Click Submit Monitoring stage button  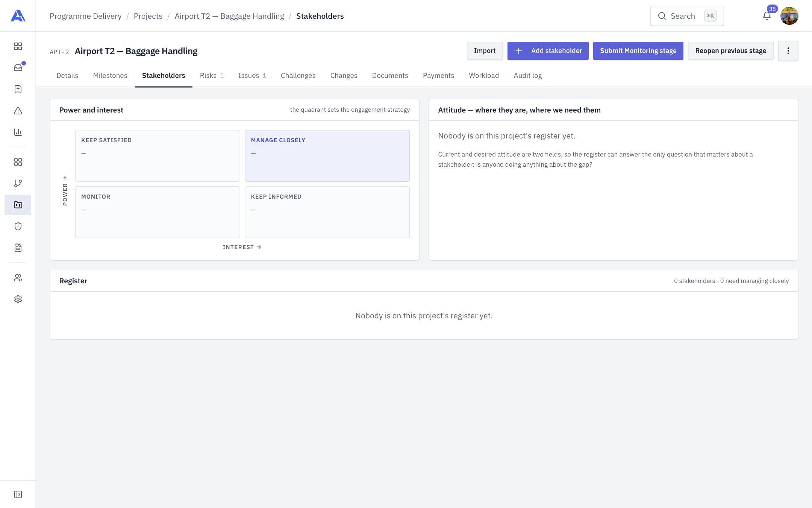coord(638,51)
